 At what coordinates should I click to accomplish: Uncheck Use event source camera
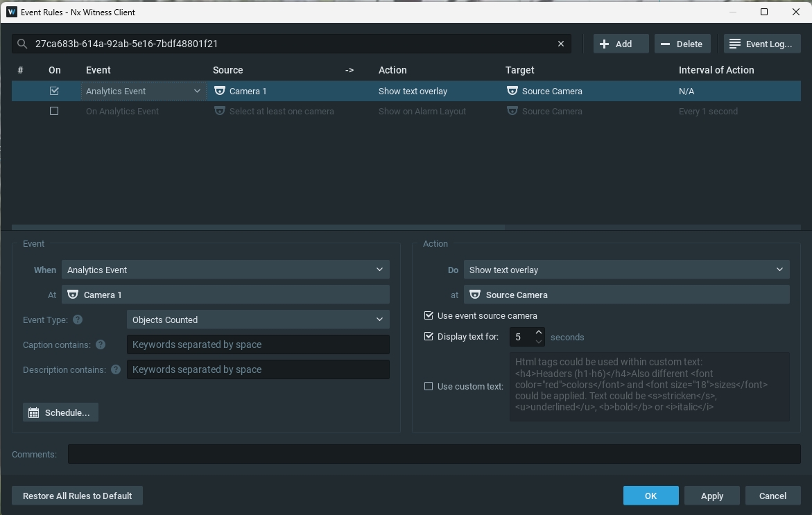pyautogui.click(x=429, y=315)
